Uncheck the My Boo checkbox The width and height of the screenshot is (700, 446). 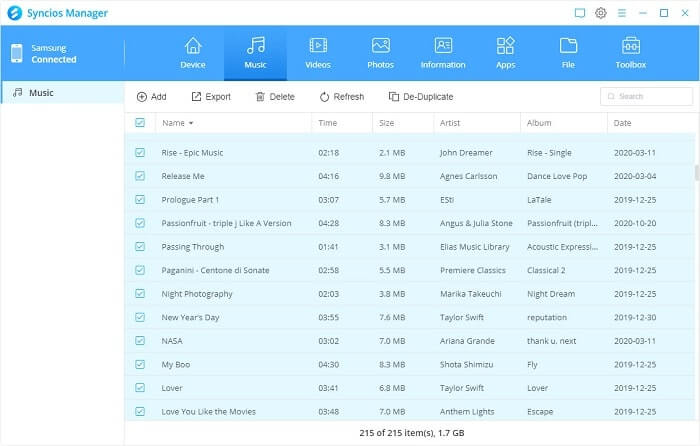[x=140, y=364]
